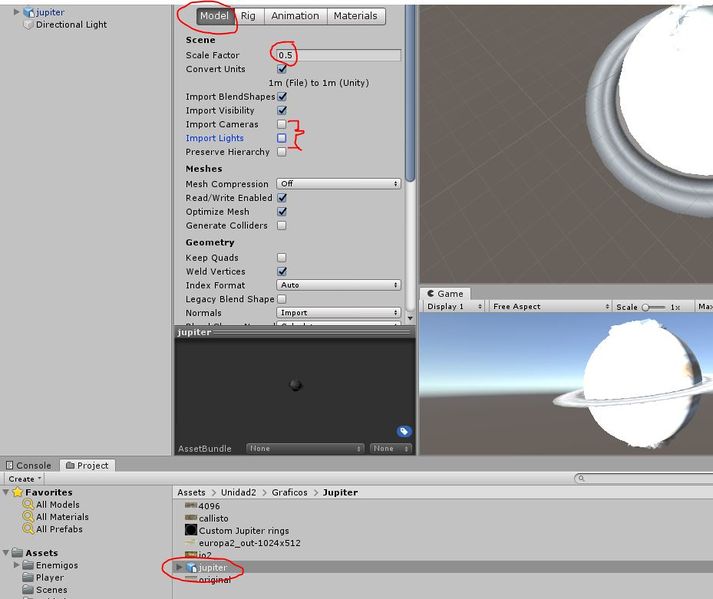Select the Project tab
Screen dimensions: 713x599
[87, 465]
